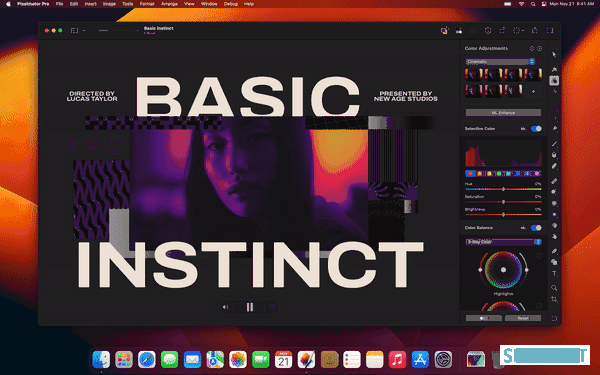The width and height of the screenshot is (600, 375).
Task: Pause the video playback
Action: [249, 307]
